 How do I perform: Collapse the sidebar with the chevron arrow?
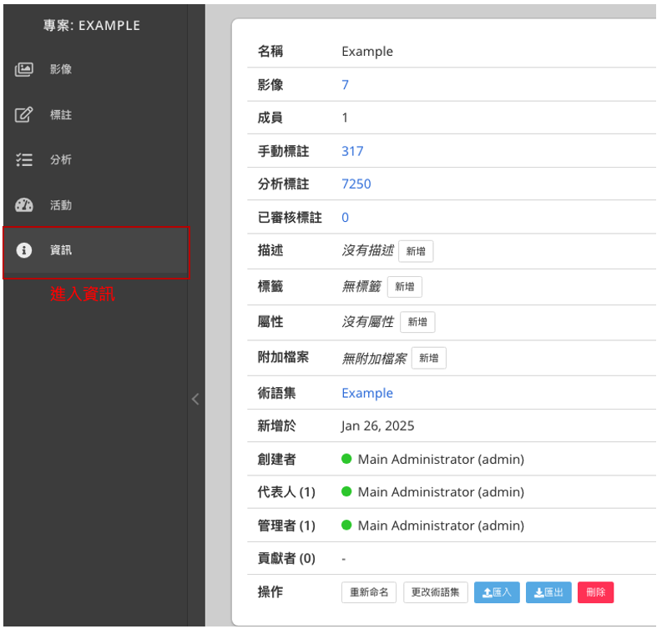coord(195,399)
